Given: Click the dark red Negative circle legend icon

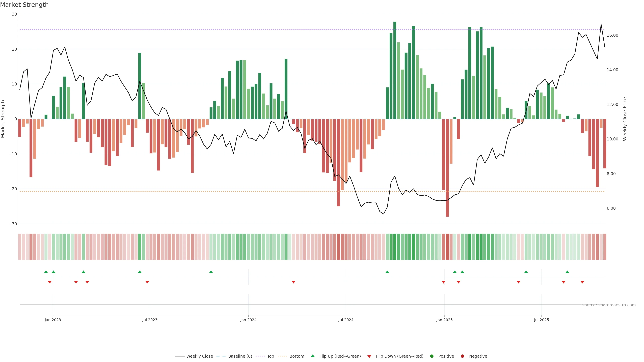Looking at the screenshot, I should [462, 356].
